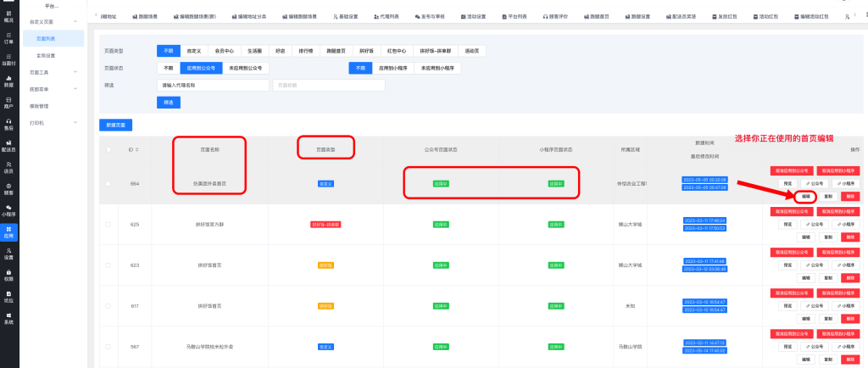Check the row 625 checkbox
The height and width of the screenshot is (368, 868).
point(107,225)
